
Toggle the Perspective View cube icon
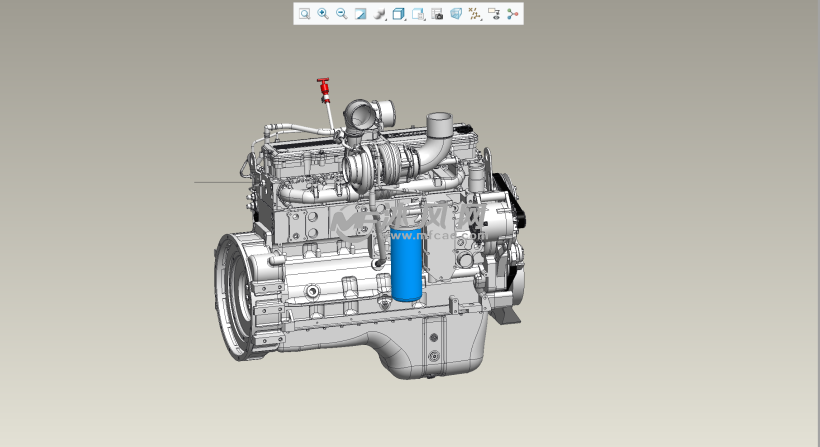pos(456,14)
